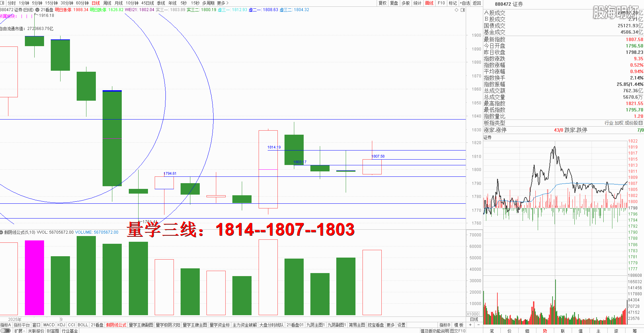Click the plus zoom-in button
Screen dimensions: 644x333
point(470,325)
